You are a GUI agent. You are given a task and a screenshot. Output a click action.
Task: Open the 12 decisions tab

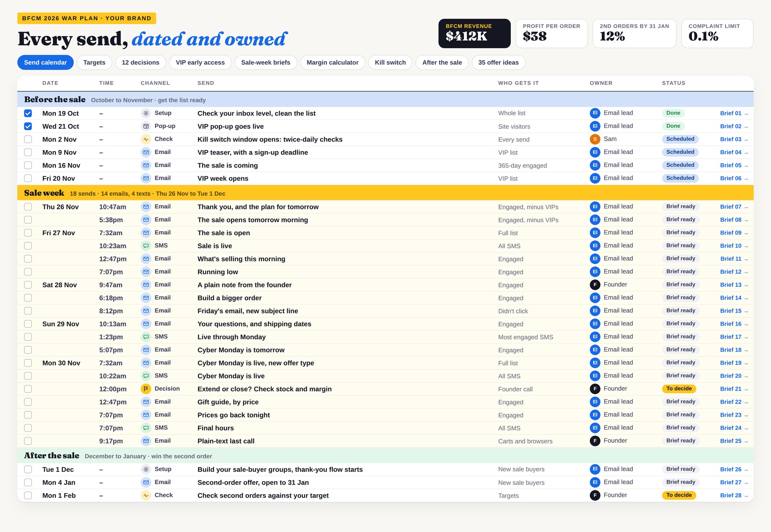140,62
